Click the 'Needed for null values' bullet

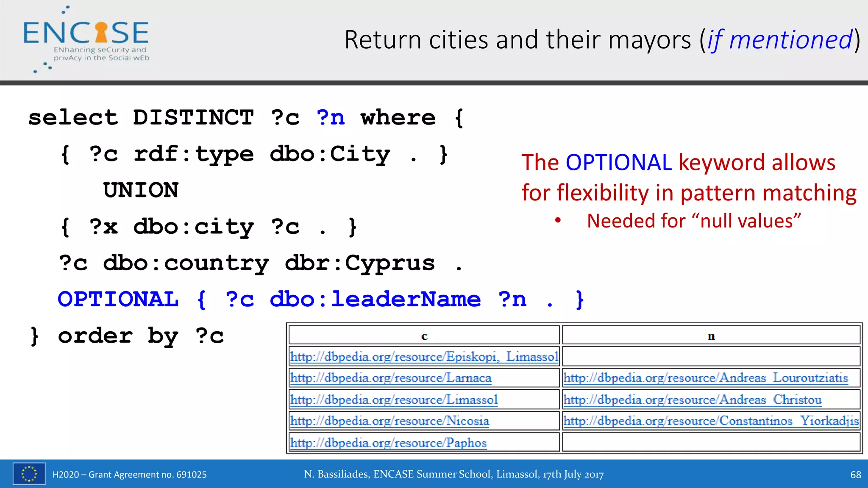(693, 221)
